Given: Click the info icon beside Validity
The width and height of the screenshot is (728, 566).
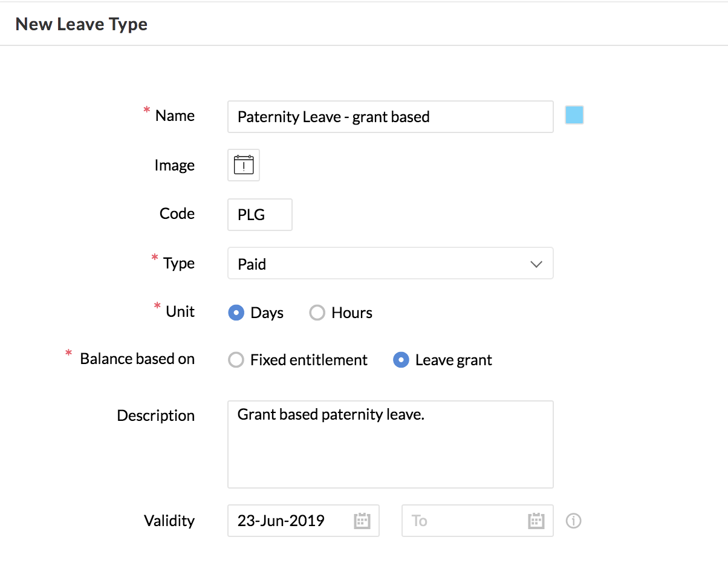Looking at the screenshot, I should pyautogui.click(x=573, y=521).
